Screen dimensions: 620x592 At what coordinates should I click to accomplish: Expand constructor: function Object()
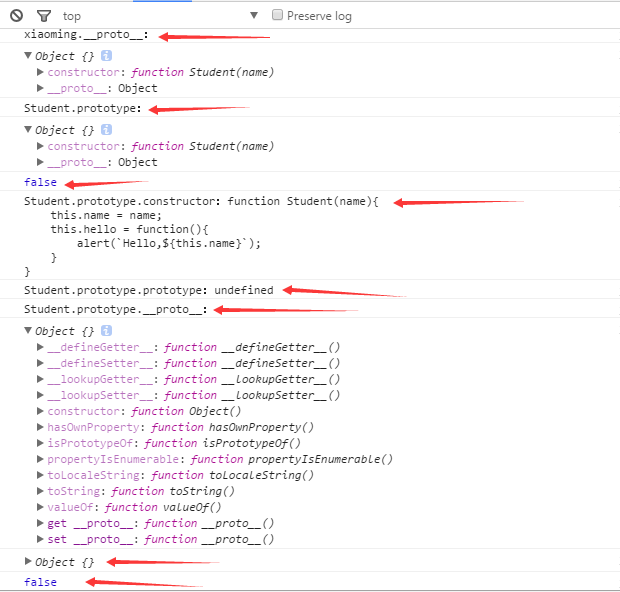[x=40, y=411]
